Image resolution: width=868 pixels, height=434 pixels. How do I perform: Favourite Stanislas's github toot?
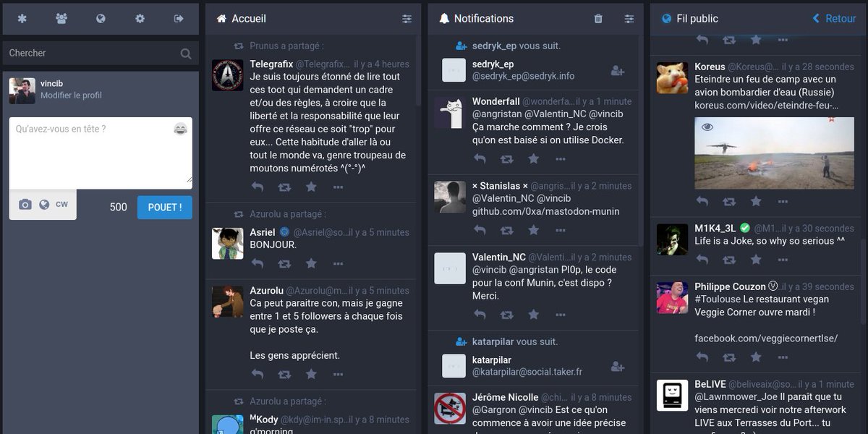tap(534, 230)
